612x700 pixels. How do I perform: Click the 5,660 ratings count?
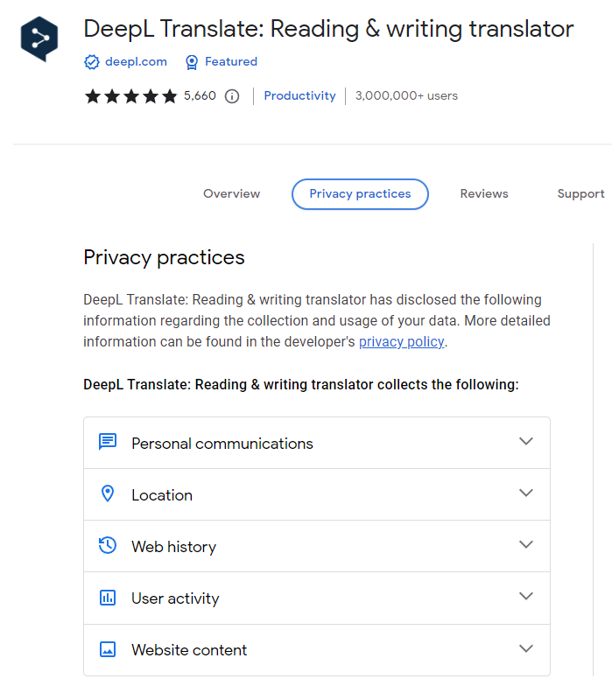(x=200, y=95)
